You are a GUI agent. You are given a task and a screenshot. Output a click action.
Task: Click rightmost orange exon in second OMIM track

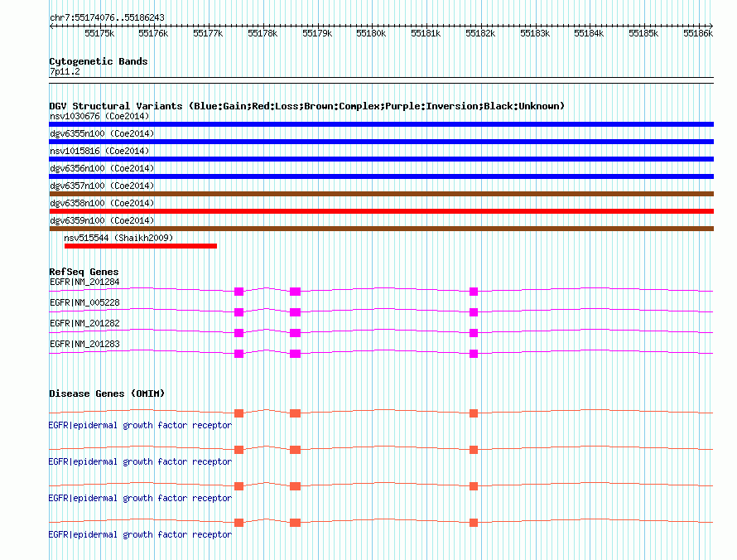(474, 450)
